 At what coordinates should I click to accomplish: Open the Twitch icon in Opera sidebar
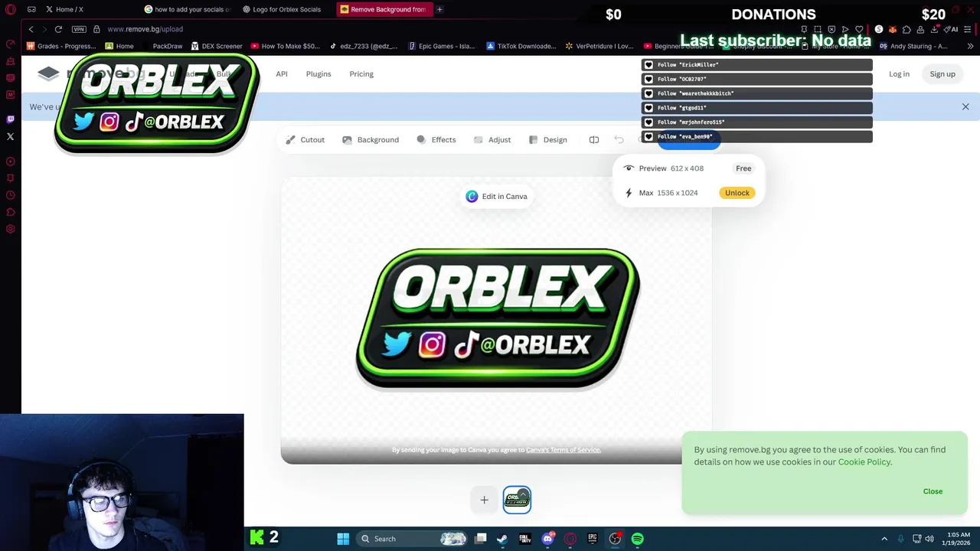pos(11,119)
